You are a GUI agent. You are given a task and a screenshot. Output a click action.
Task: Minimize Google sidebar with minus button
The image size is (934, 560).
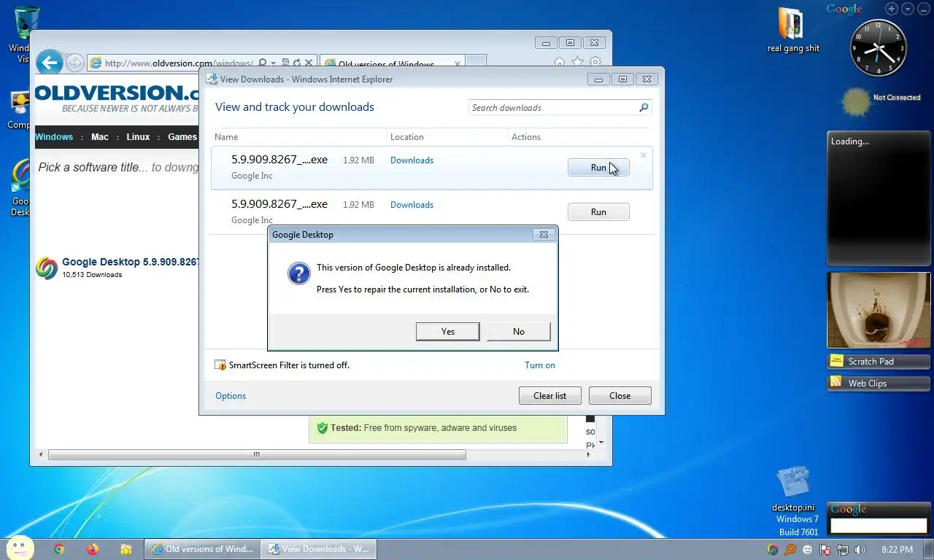pos(923,9)
